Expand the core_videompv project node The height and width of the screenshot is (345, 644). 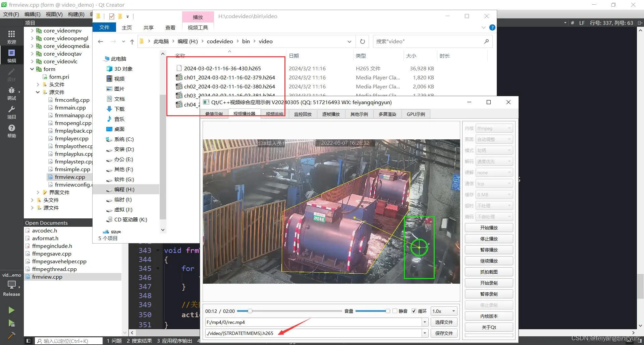point(32,30)
